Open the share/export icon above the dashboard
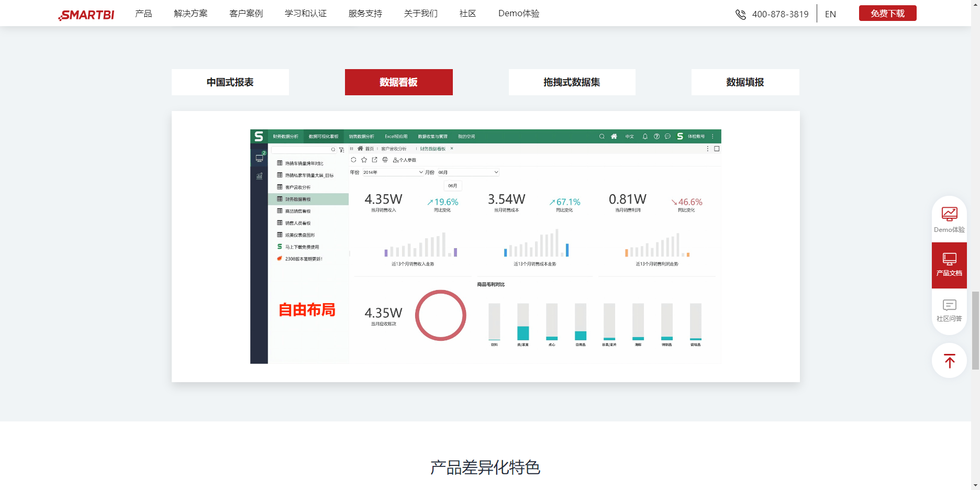 374,160
